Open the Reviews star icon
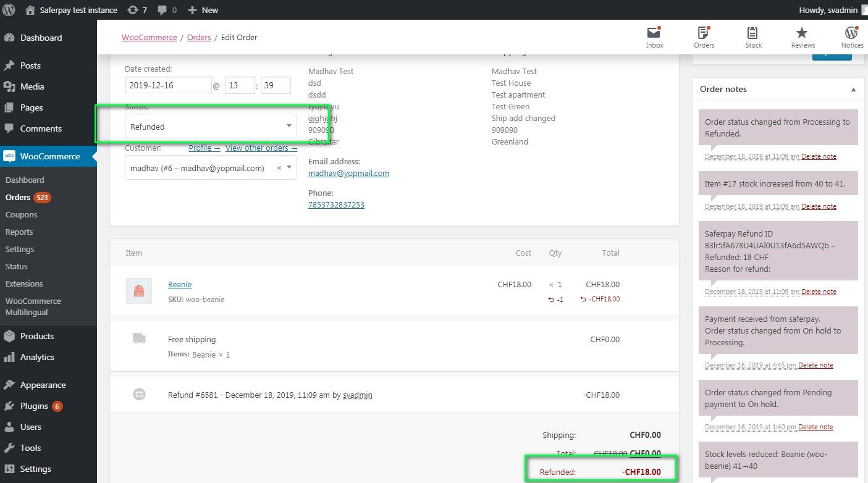 tap(802, 33)
